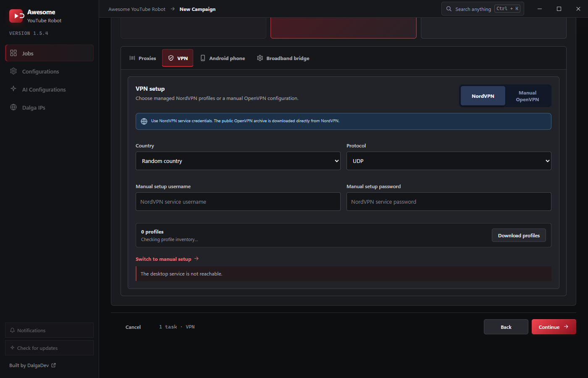
Task: Click the Protocol field label
Action: 356,146
